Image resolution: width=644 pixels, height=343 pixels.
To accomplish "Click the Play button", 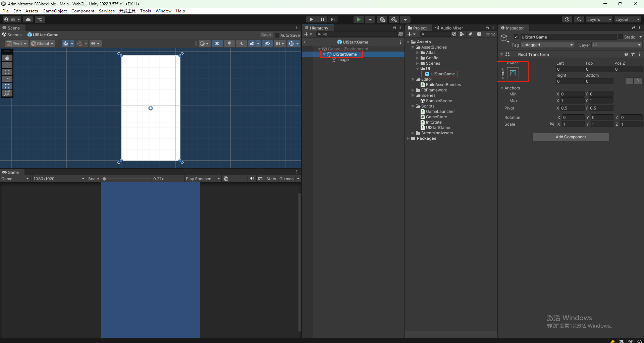I will (x=311, y=19).
